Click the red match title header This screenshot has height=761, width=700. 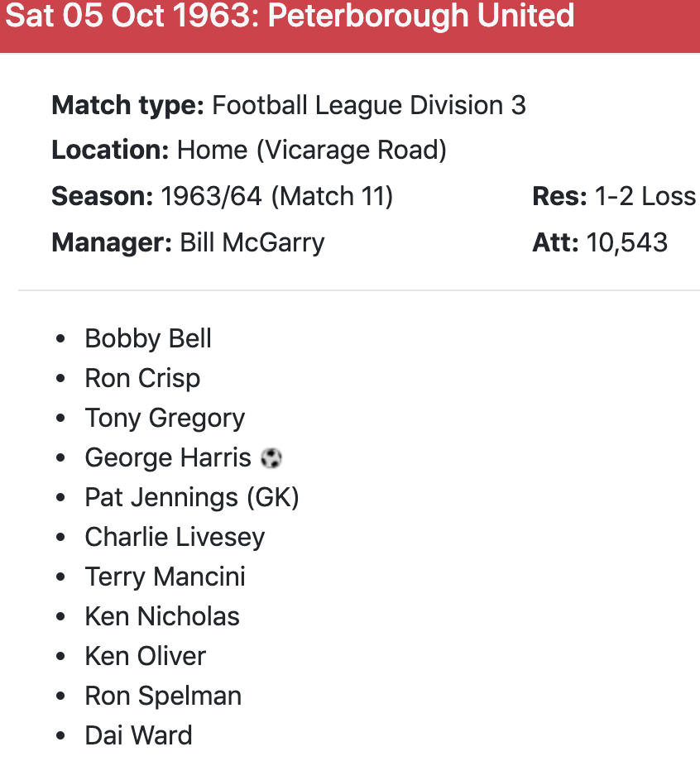350,25
